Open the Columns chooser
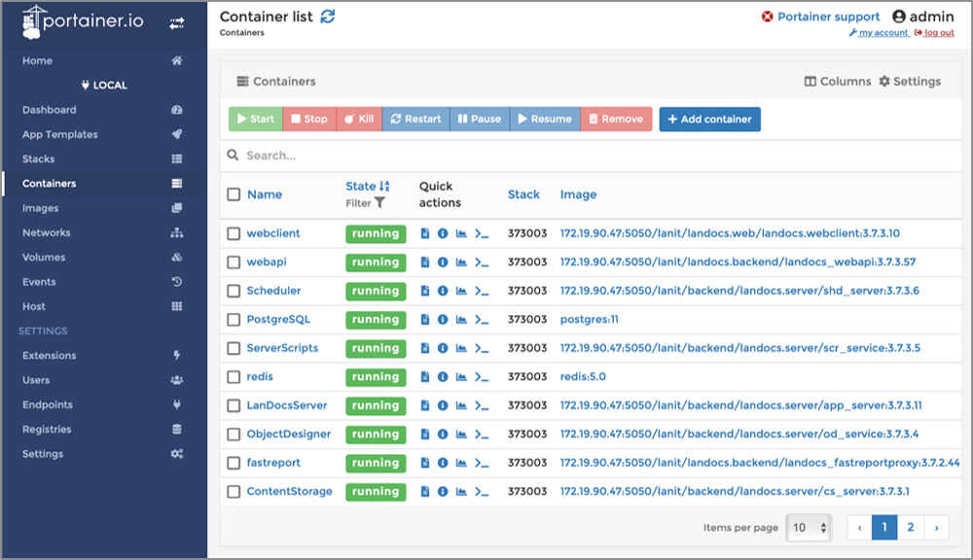This screenshot has height=560, width=973. pos(838,82)
